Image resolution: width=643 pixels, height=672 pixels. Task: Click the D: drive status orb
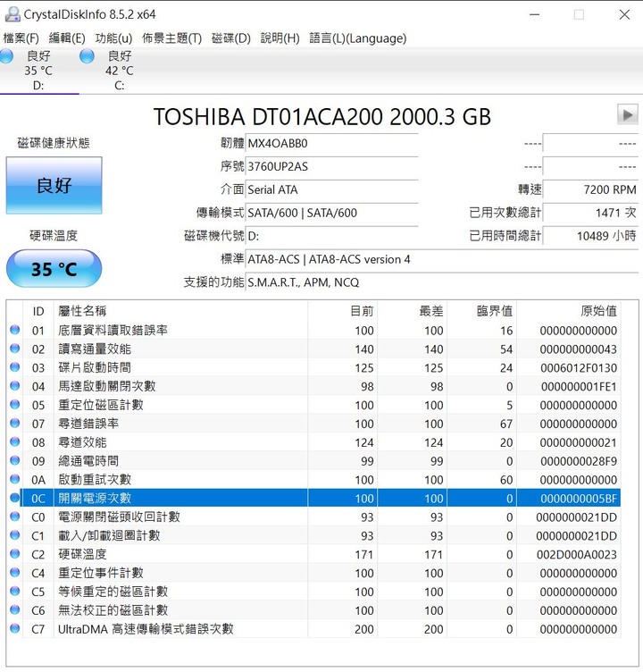coord(6,56)
